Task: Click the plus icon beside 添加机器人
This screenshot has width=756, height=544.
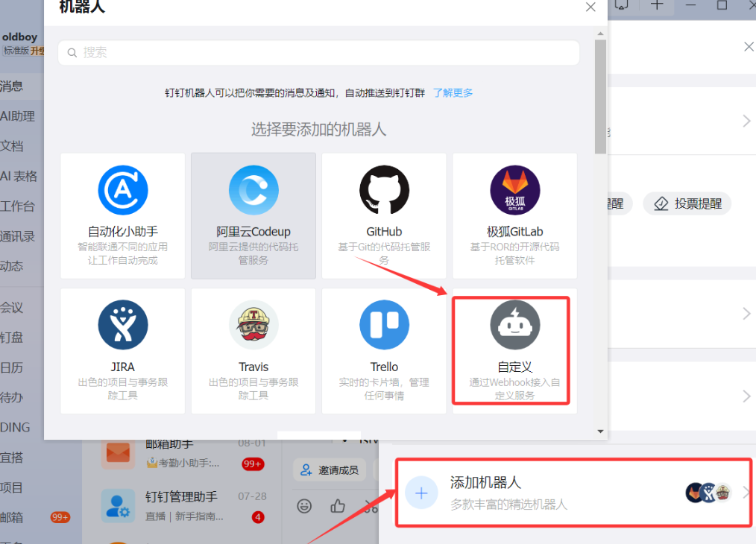Action: click(421, 493)
